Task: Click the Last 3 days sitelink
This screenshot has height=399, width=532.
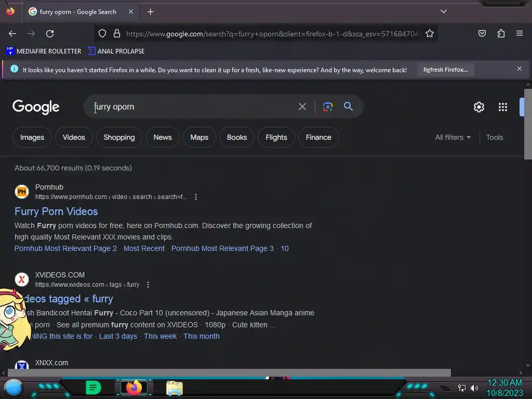Action: click(x=118, y=336)
